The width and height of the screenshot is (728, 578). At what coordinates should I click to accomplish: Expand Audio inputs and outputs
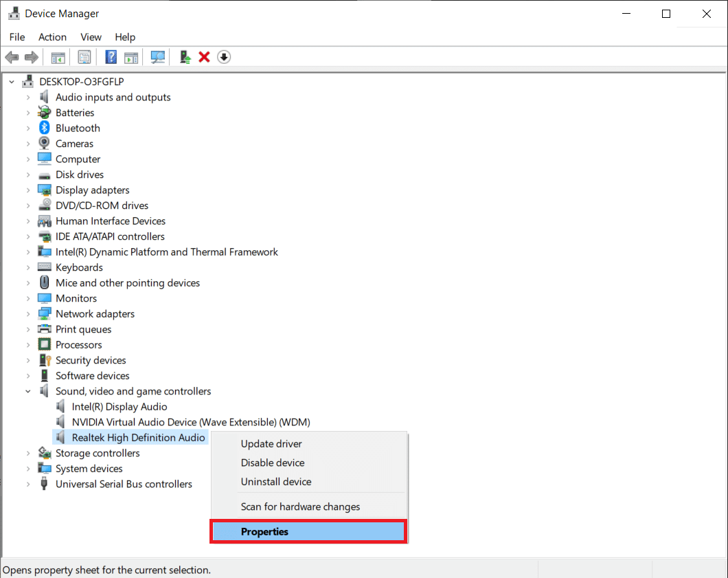[x=28, y=97]
